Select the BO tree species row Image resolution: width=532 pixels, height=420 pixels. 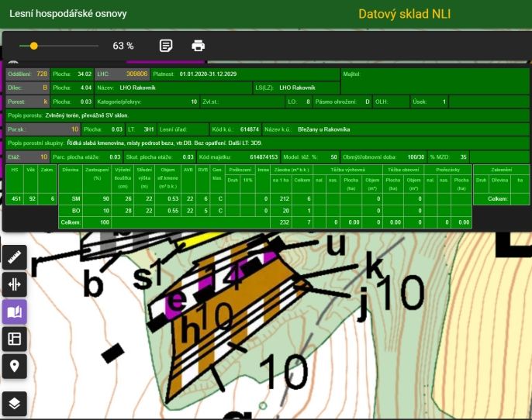click(265, 211)
